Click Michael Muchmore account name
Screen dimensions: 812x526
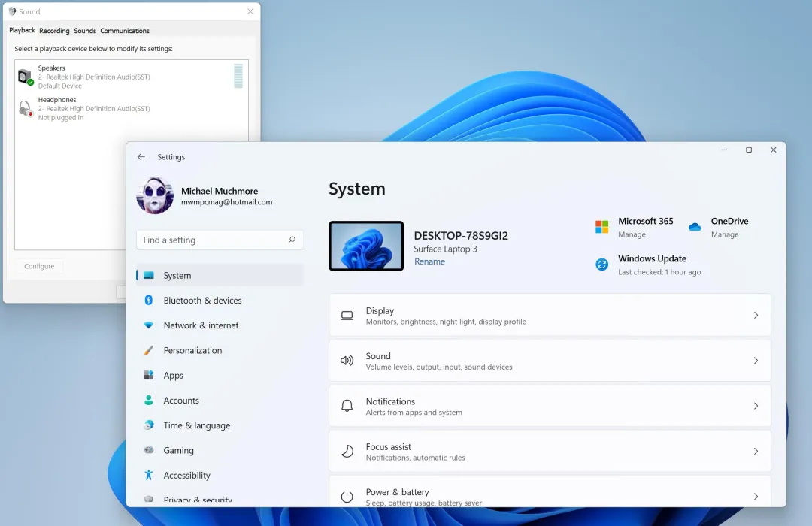[220, 191]
